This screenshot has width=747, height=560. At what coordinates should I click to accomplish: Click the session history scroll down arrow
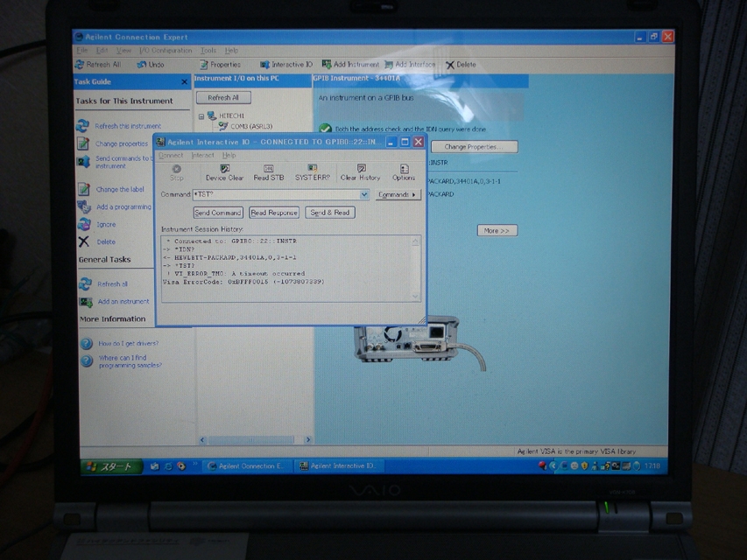(415, 297)
